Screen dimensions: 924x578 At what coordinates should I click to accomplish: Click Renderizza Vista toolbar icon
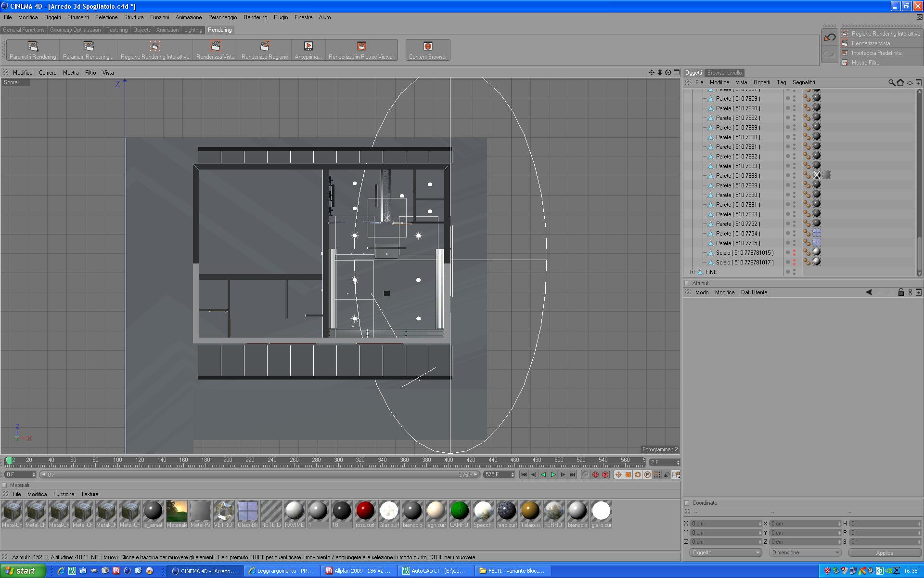(215, 47)
